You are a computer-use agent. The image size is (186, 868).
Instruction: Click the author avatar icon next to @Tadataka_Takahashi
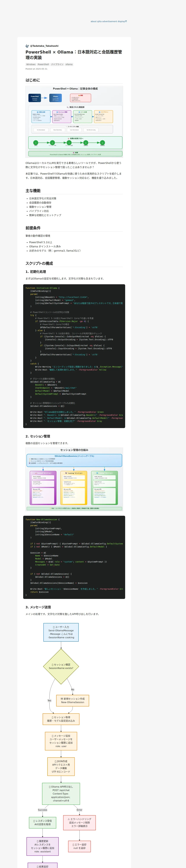point(27,46)
